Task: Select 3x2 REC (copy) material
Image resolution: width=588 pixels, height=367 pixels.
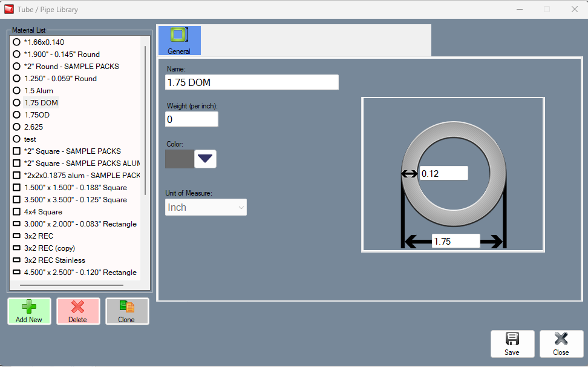Action: [x=50, y=248]
